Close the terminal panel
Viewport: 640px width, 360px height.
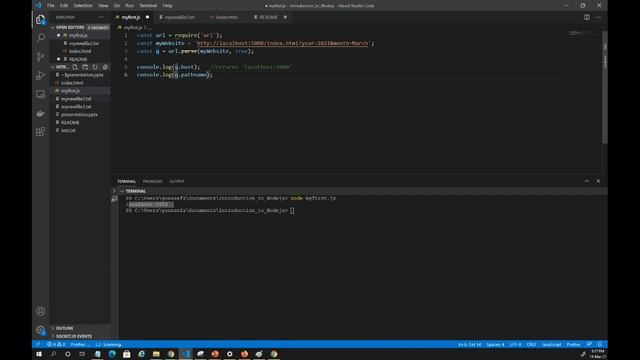tap(598, 181)
